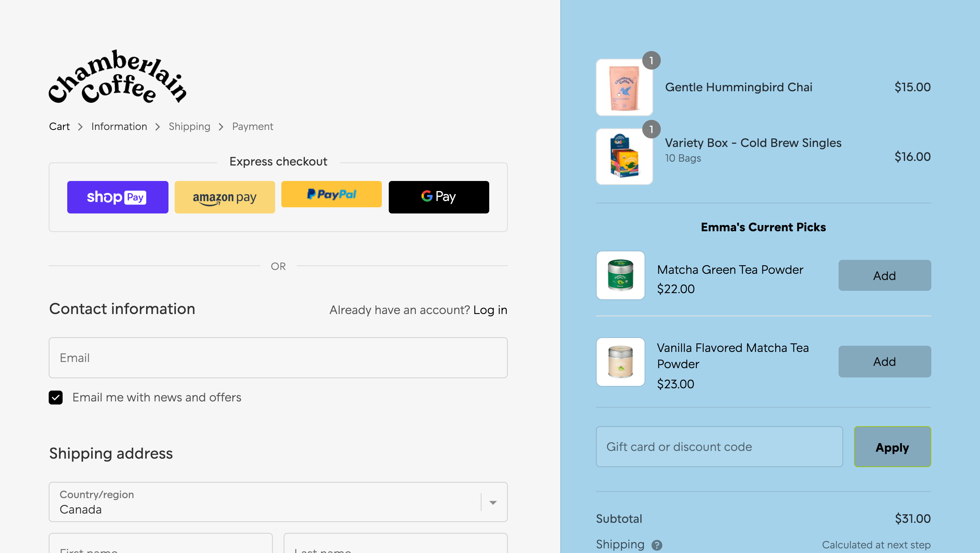The width and height of the screenshot is (980, 553).
Task: Click the Gentle Hummingbird Chai quantity badge
Action: click(652, 60)
